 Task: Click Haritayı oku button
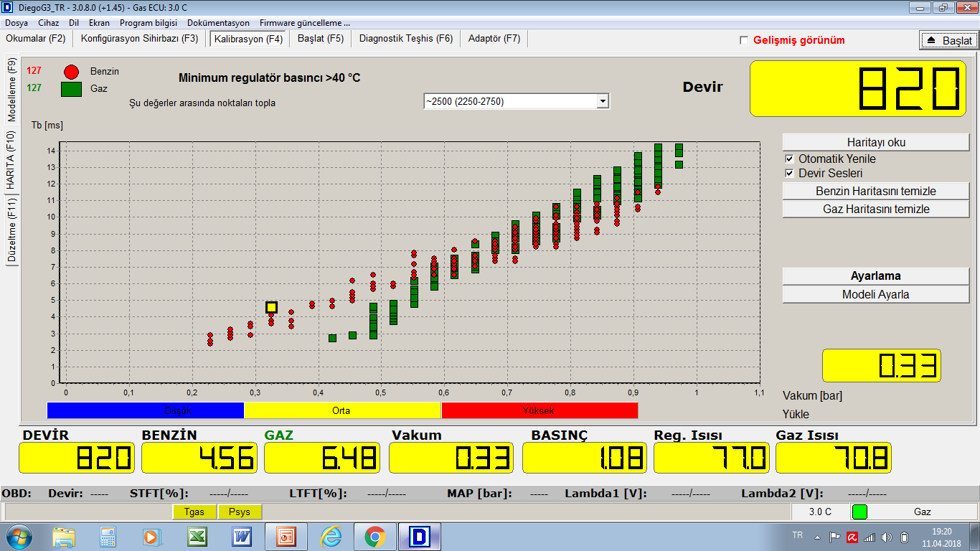pyautogui.click(x=876, y=142)
